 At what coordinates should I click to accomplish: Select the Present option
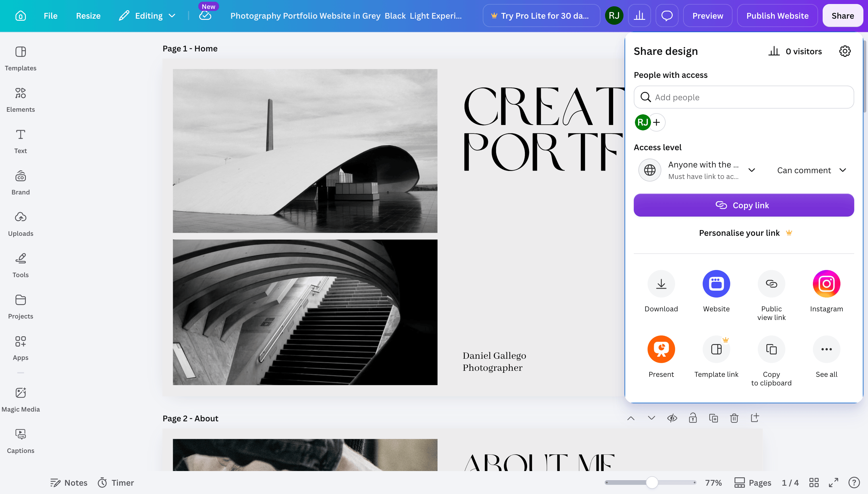(661, 357)
